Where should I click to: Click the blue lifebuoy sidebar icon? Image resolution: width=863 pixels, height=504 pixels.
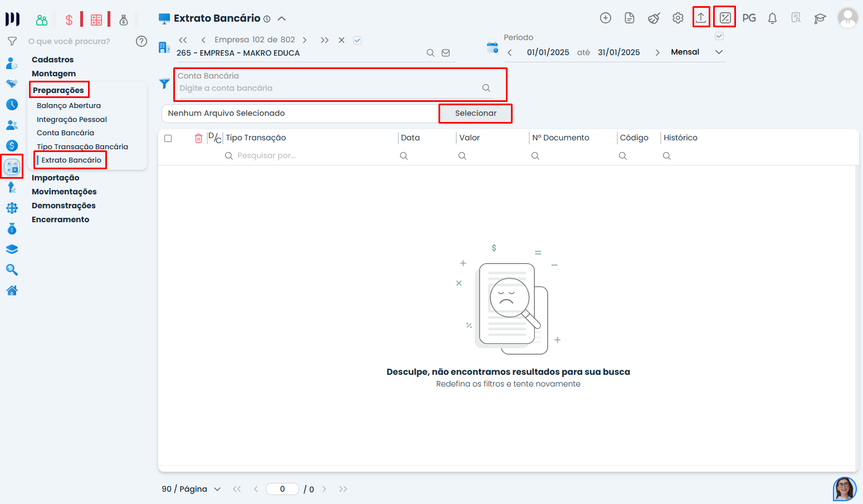click(x=12, y=208)
